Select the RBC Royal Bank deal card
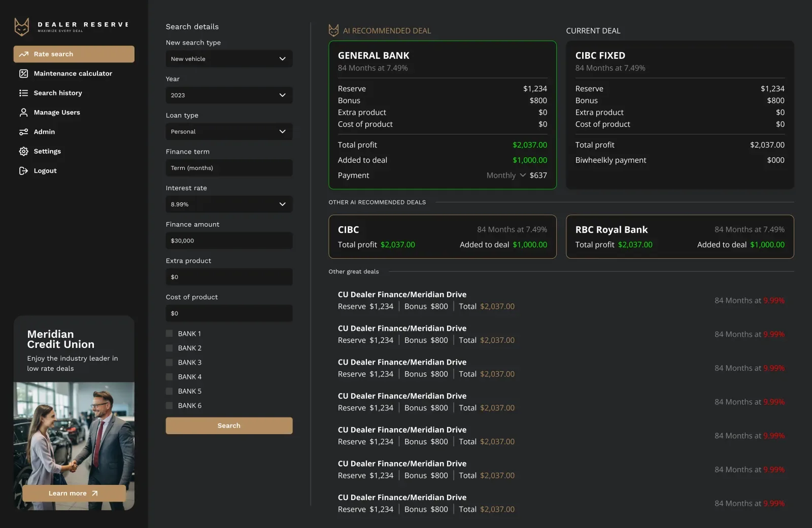The image size is (812, 528). pos(680,237)
